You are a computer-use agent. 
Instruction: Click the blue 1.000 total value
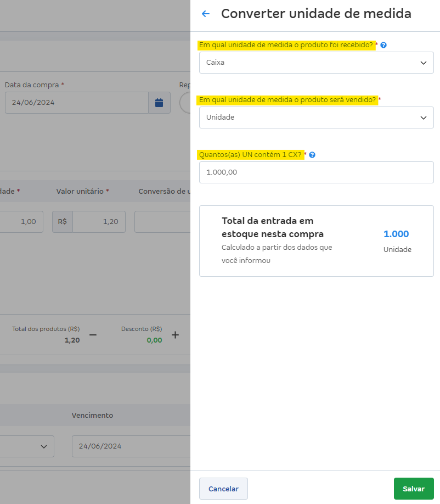(x=396, y=234)
